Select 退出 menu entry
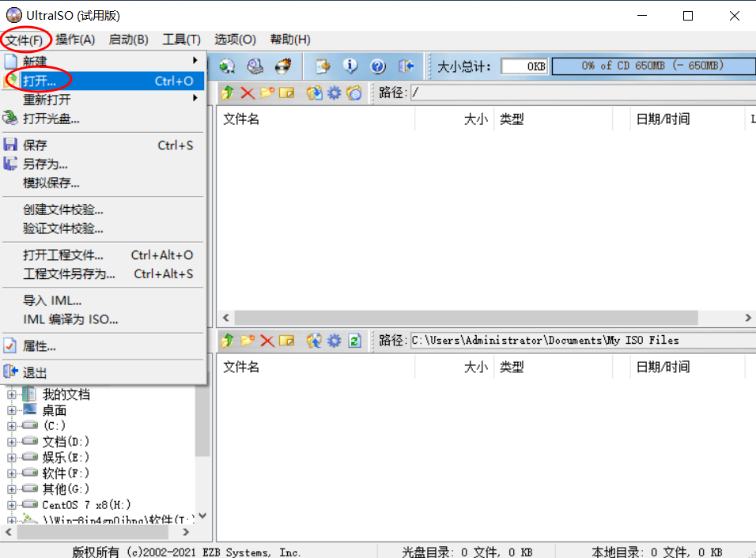 coord(104,372)
